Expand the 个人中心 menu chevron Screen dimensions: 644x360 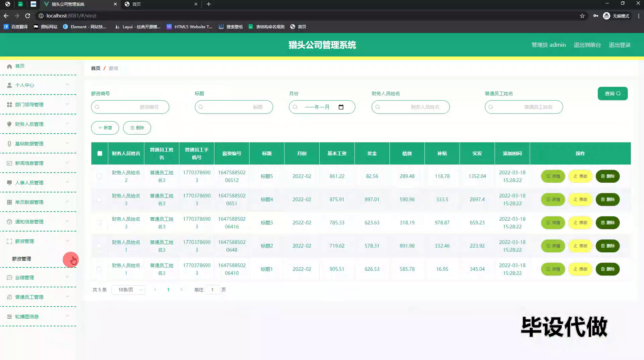(67, 85)
